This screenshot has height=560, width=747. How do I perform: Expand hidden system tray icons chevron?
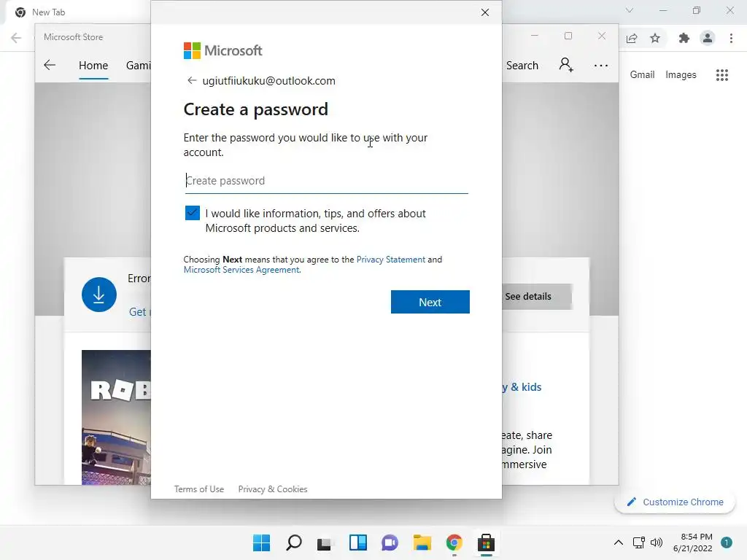click(x=618, y=542)
